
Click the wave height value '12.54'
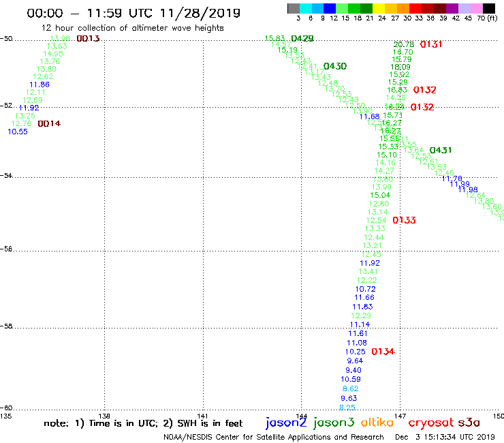pyautogui.click(x=376, y=220)
